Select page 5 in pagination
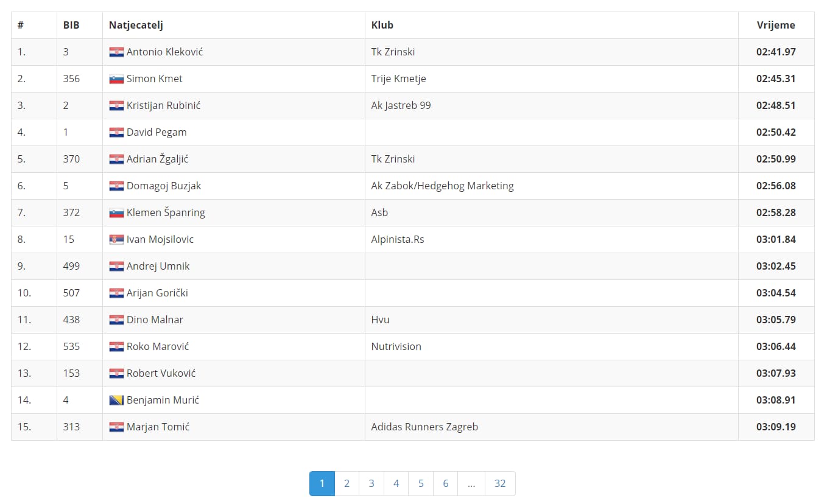Screen dimensions: 827x504 point(421,483)
